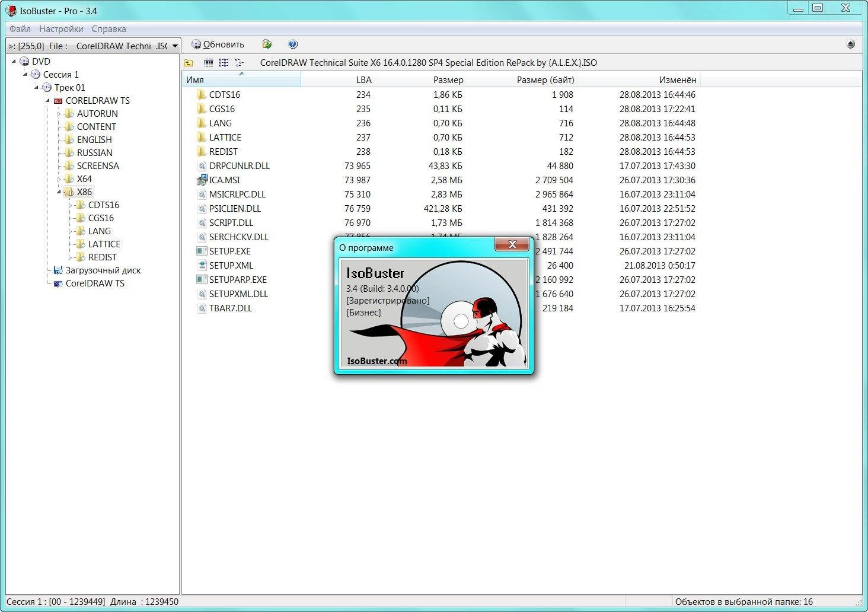Sort by the LBA column header
This screenshot has height=612, width=868.
(338, 79)
